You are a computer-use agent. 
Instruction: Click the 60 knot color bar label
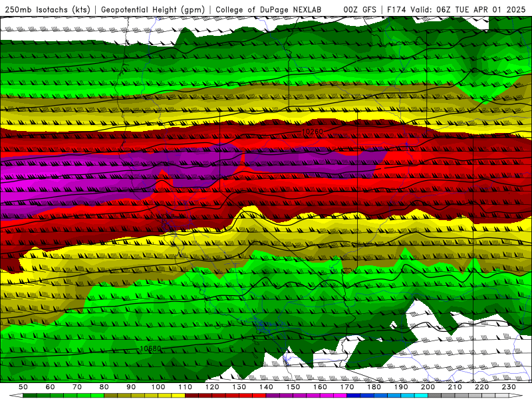click(x=50, y=387)
